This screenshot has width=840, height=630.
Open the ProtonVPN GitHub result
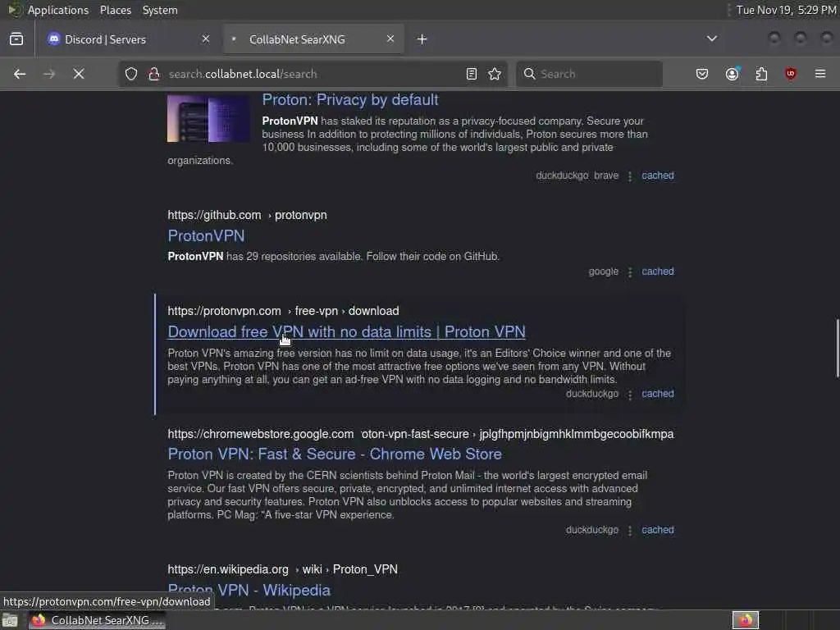coord(206,235)
